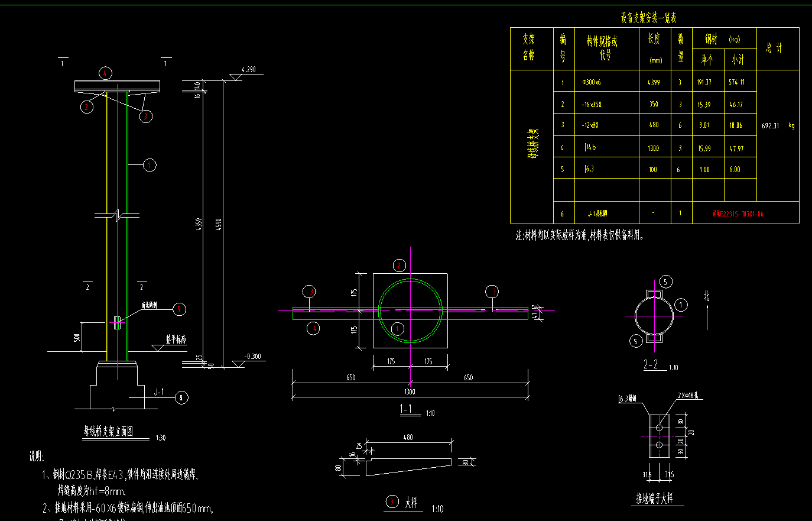Select the 191.37 unit weight cell
Image resolution: width=812 pixels, height=521 pixels.
[x=704, y=82]
